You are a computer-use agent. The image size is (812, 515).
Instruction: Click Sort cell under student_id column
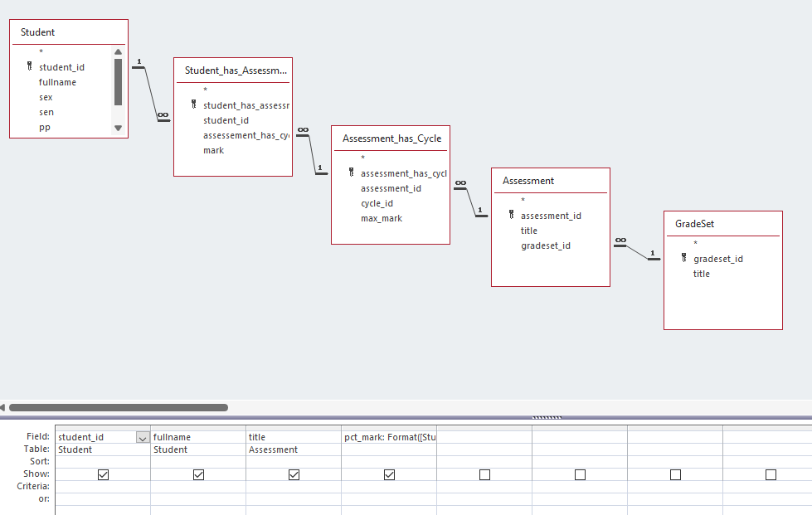point(103,462)
